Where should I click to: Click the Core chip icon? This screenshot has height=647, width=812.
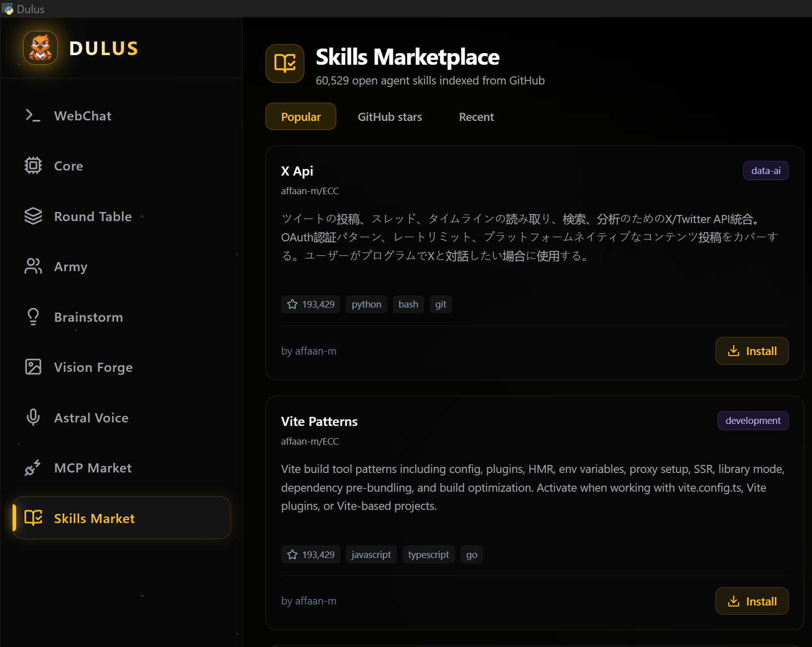33,166
